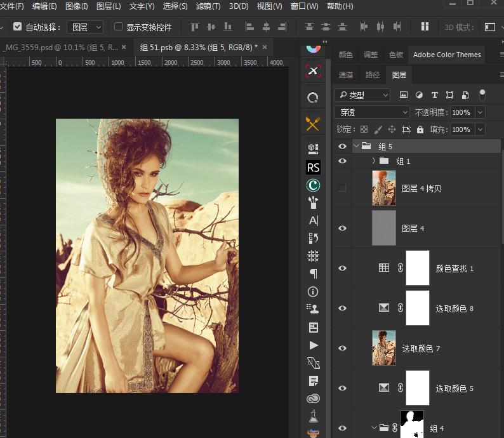The height and width of the screenshot is (438, 504).
Task: Show the 图层 4 拷贝 layer
Action: pyautogui.click(x=343, y=189)
